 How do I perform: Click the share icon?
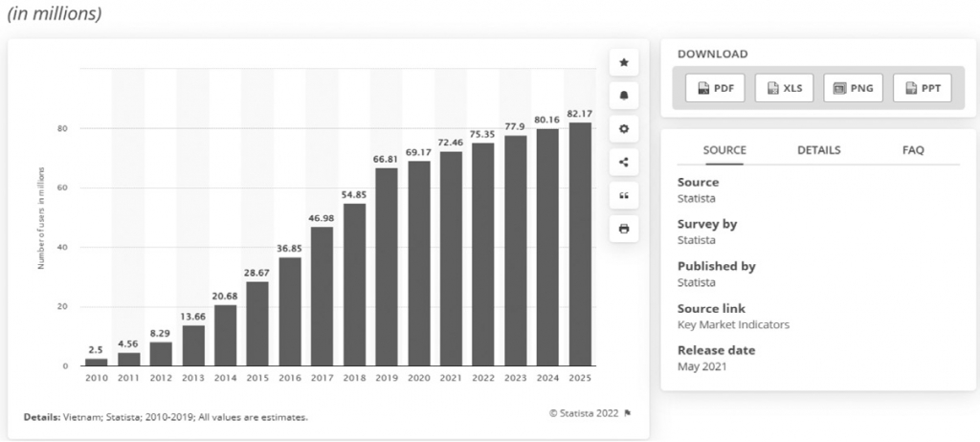624,162
